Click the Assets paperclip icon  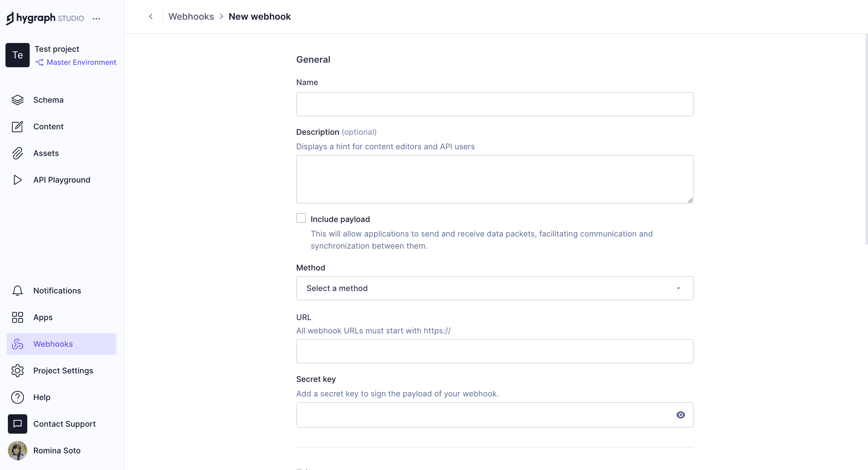point(18,153)
